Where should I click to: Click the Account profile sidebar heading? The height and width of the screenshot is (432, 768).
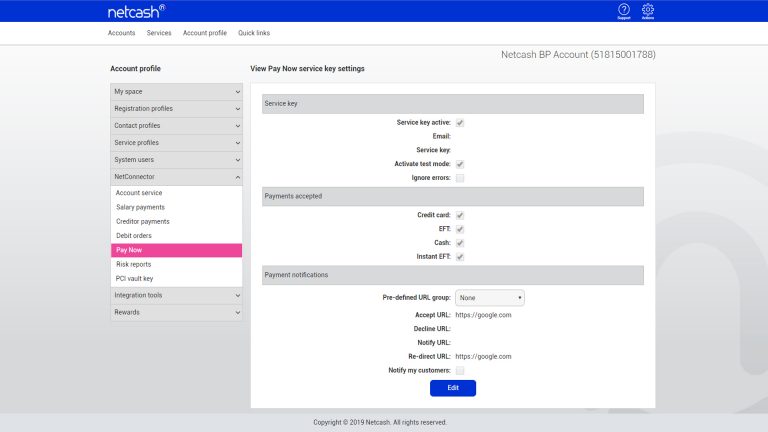point(136,69)
